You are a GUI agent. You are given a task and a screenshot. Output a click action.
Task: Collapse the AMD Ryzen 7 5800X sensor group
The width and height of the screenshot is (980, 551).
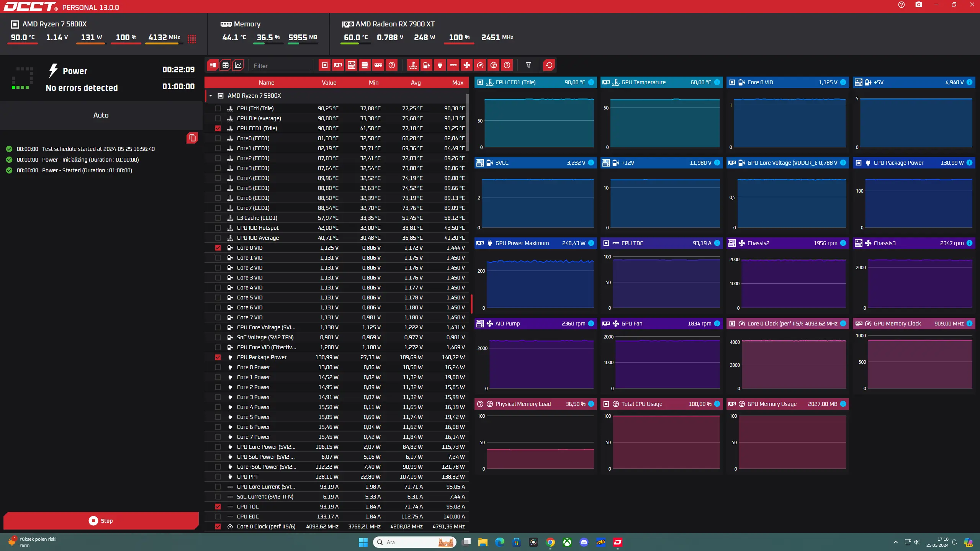click(211, 96)
